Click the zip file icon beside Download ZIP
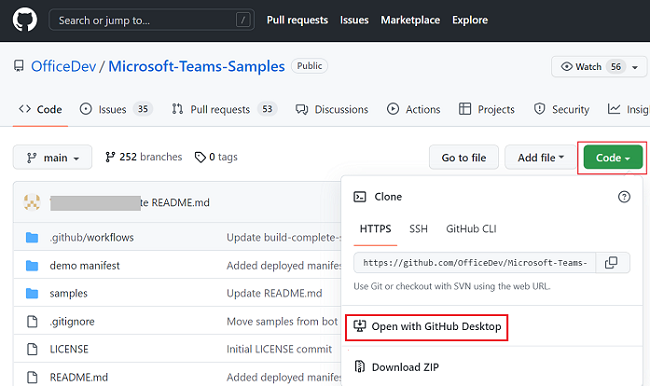650x386 pixels. [x=359, y=367]
